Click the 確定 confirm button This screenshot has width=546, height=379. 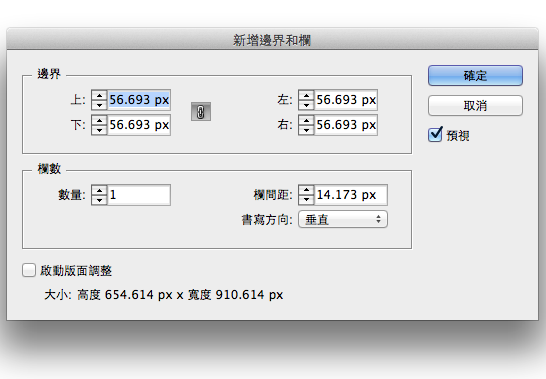pyautogui.click(x=475, y=76)
